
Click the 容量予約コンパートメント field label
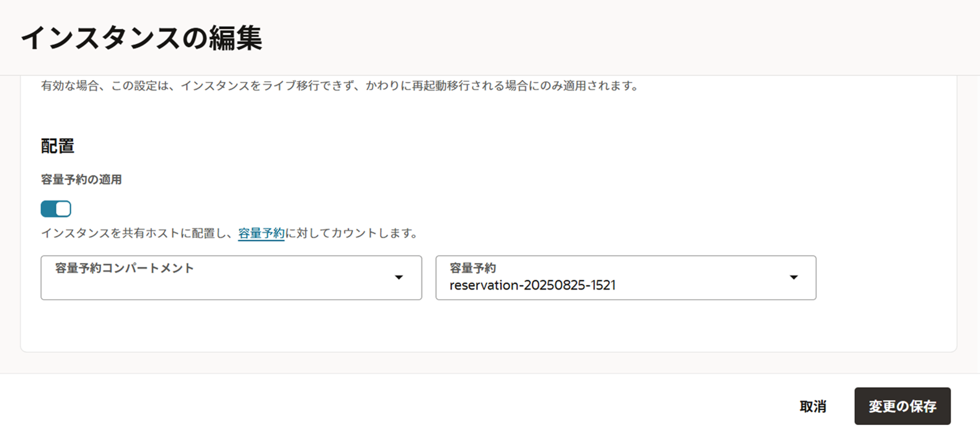click(x=125, y=268)
